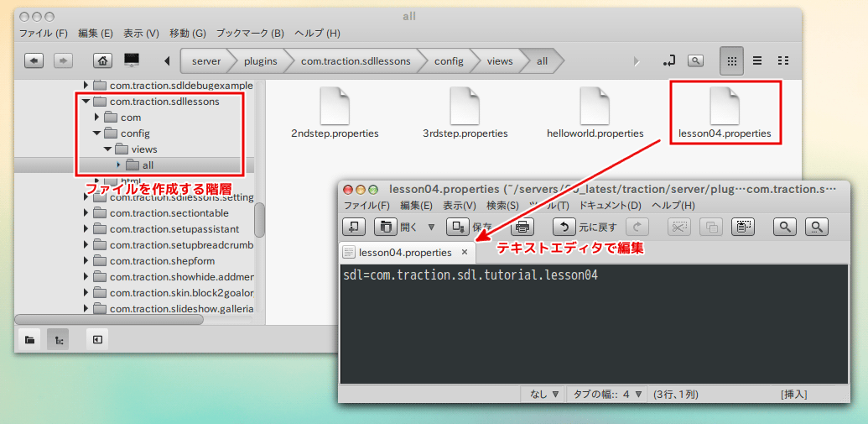Image resolution: width=868 pixels, height=424 pixels.
Task: Switch to icon grid view
Action: tap(731, 60)
